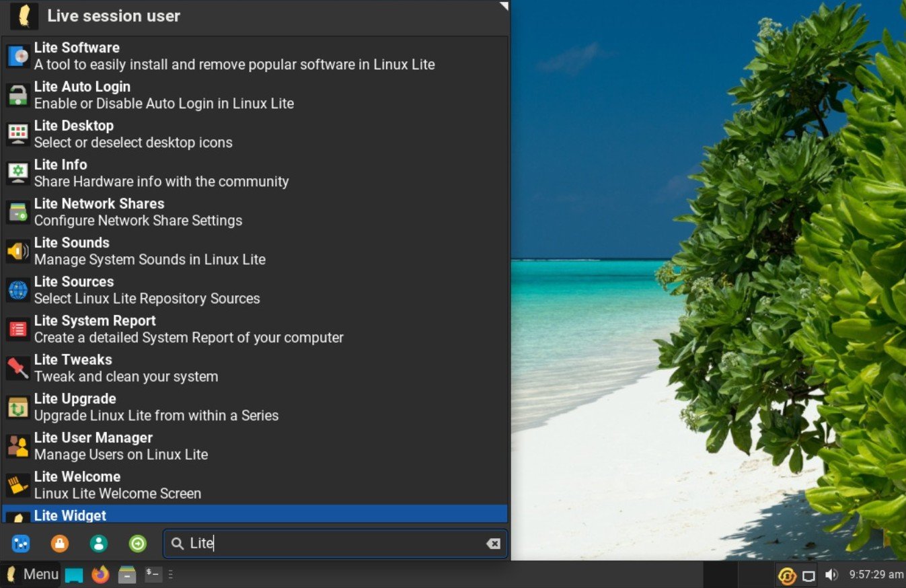Click the show desktop icon in the tray

(x=808, y=575)
